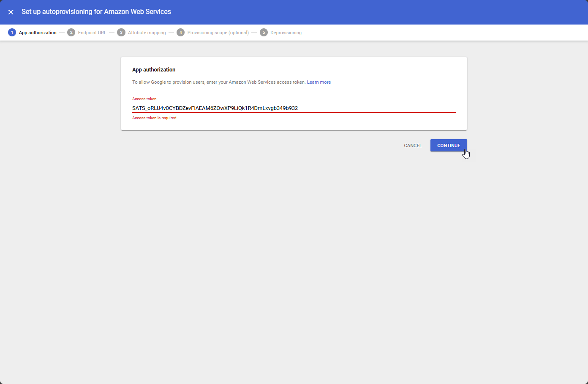Go to step 4 Provisioning scope (optional)
Image resolution: width=588 pixels, height=384 pixels.
pos(213,33)
